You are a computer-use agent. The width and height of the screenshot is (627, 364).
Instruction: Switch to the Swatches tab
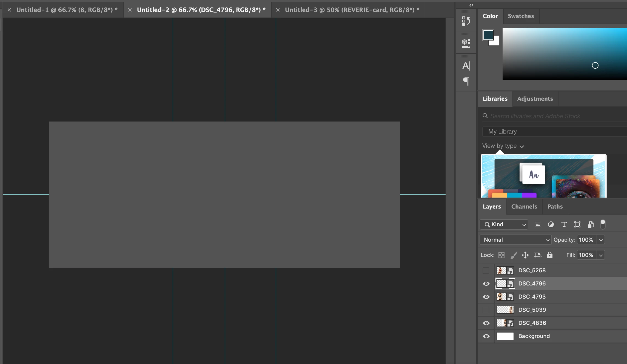(521, 16)
